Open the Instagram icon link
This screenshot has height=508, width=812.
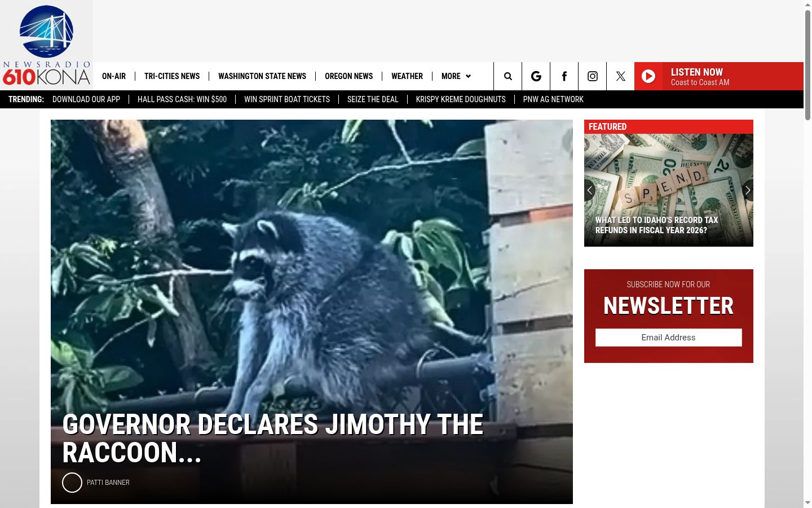pos(592,76)
